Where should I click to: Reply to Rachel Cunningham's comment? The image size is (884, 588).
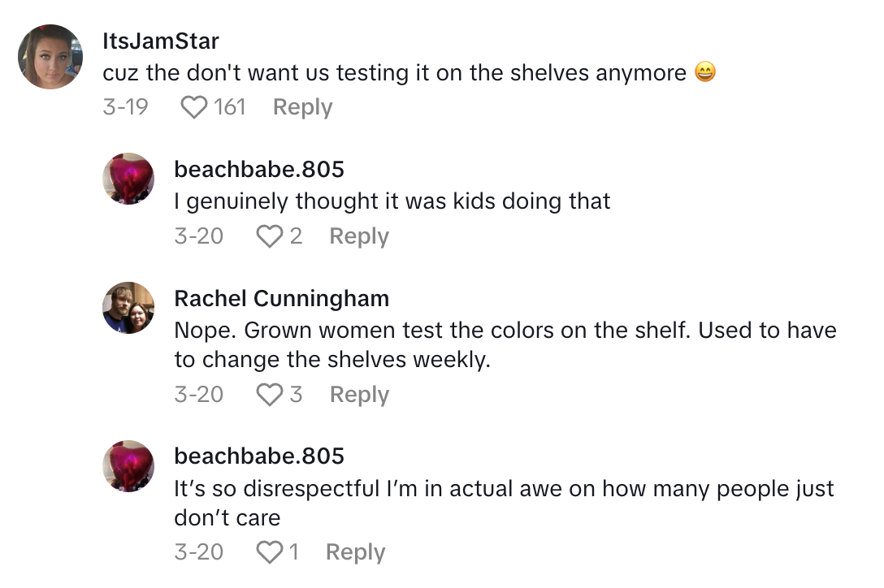[359, 395]
